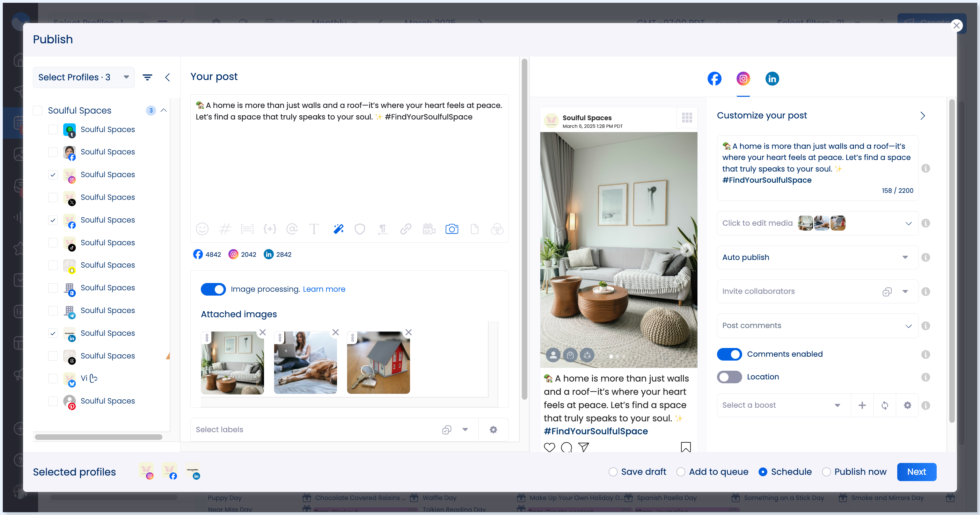Switch to the Facebook preview tab

click(714, 79)
